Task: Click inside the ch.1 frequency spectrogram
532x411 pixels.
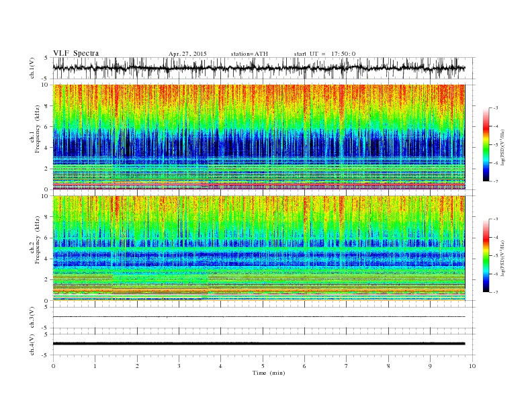Action: click(259, 137)
